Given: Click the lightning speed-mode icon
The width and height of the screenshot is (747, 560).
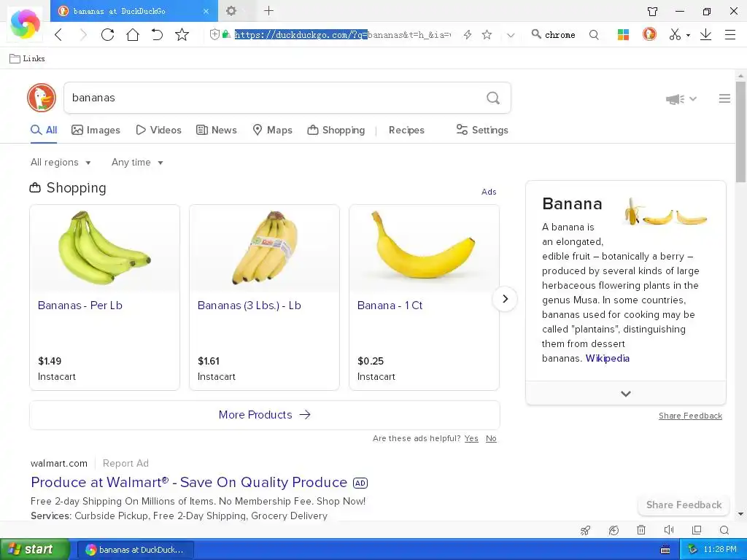Looking at the screenshot, I should [468, 35].
